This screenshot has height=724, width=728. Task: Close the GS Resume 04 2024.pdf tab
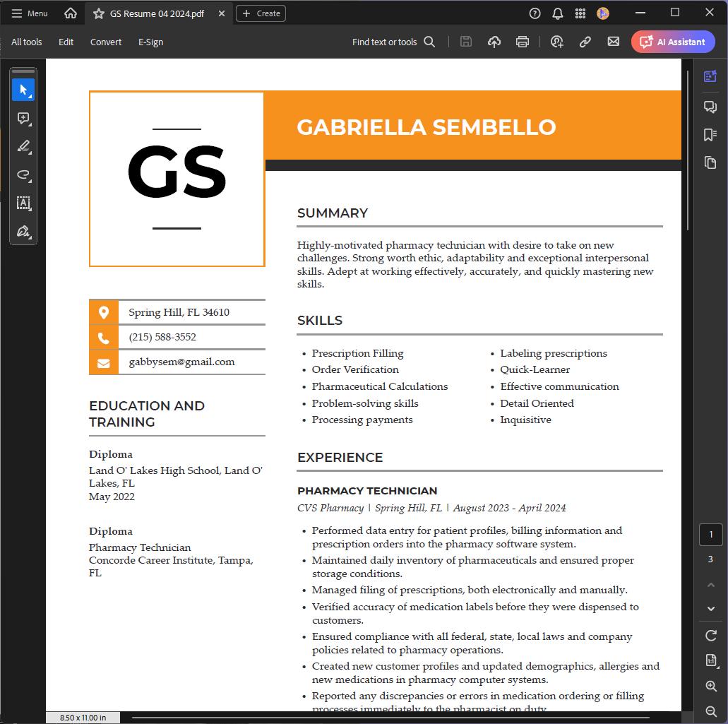click(222, 13)
